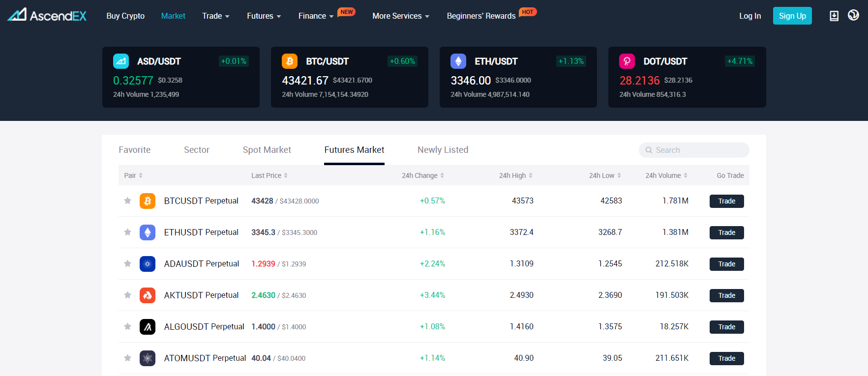This screenshot has width=868, height=376.
Task: Open the ETH/USDT pair title
Action: click(496, 61)
